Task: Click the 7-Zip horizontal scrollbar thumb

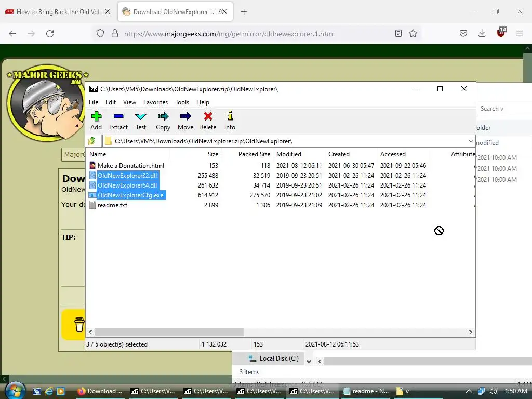Action: pyautogui.click(x=169, y=332)
